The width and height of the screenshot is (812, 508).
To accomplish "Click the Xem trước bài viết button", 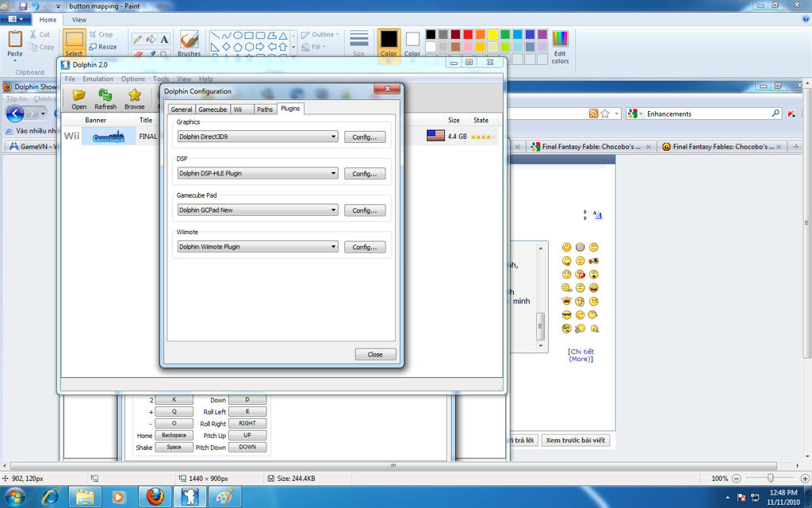I will pos(576,440).
